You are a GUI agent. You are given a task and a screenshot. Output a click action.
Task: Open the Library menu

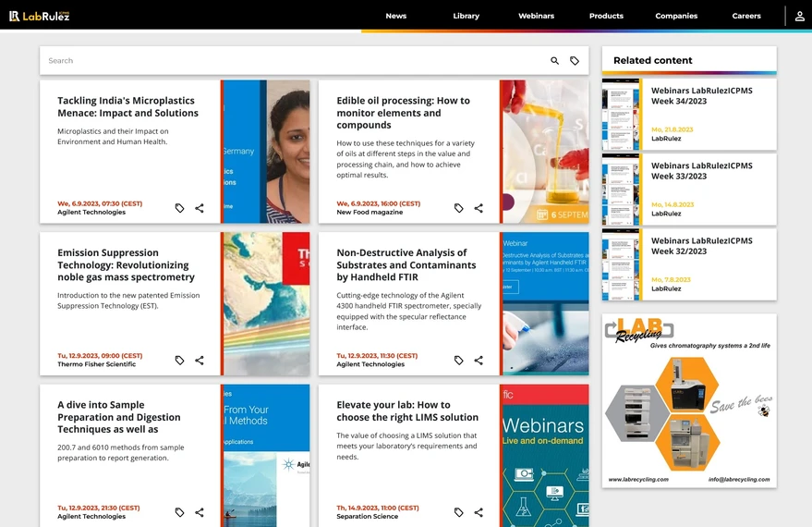tap(467, 16)
